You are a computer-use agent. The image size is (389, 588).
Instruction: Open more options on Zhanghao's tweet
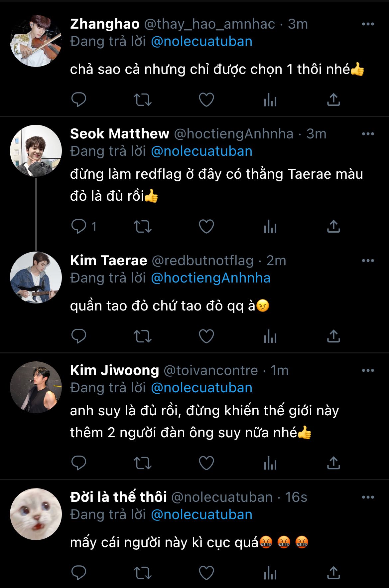pos(368,24)
